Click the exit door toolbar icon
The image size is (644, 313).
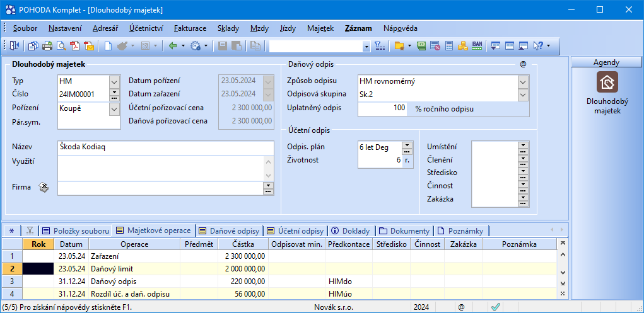(x=15, y=47)
